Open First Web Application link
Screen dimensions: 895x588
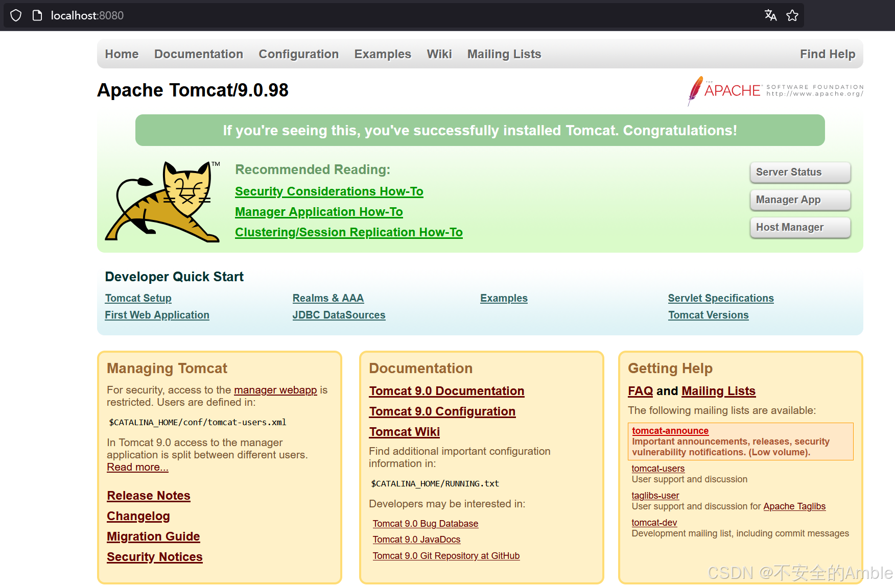tap(157, 315)
